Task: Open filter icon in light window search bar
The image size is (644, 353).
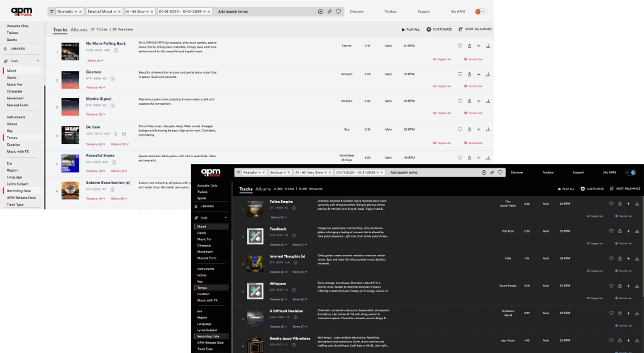Action: pyautogui.click(x=52, y=11)
